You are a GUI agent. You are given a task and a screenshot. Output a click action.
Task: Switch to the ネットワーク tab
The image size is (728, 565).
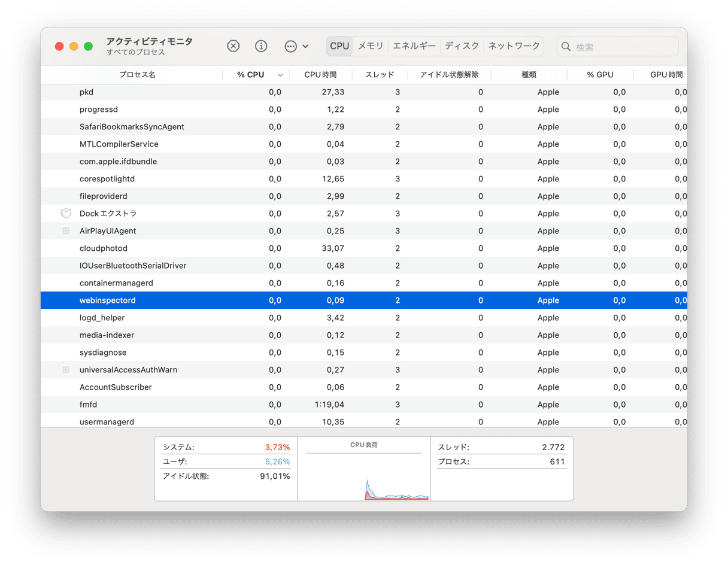tap(514, 46)
